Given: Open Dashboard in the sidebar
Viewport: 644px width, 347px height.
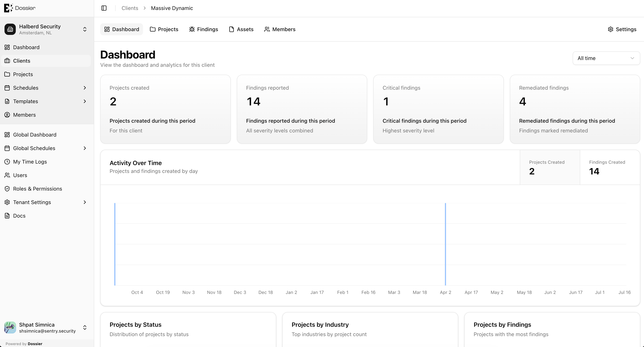Looking at the screenshot, I should point(46,47).
